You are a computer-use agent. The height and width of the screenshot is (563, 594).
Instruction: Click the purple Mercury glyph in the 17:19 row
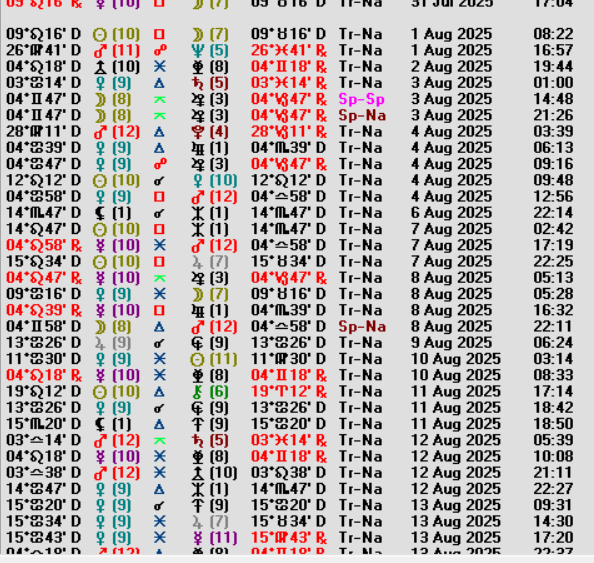click(100, 246)
